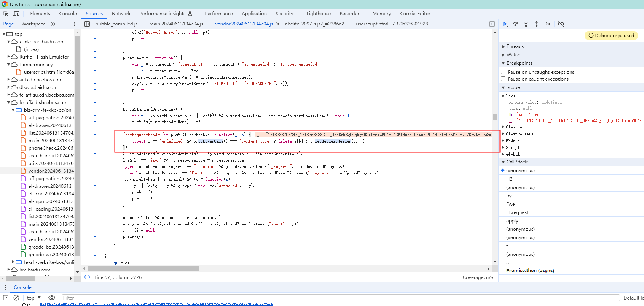
Task: Open bubble_compiled.js file tab
Action: [116, 24]
